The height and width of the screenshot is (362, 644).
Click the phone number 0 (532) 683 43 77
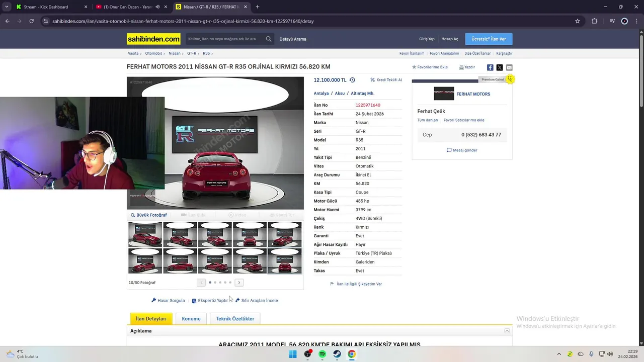481,135
